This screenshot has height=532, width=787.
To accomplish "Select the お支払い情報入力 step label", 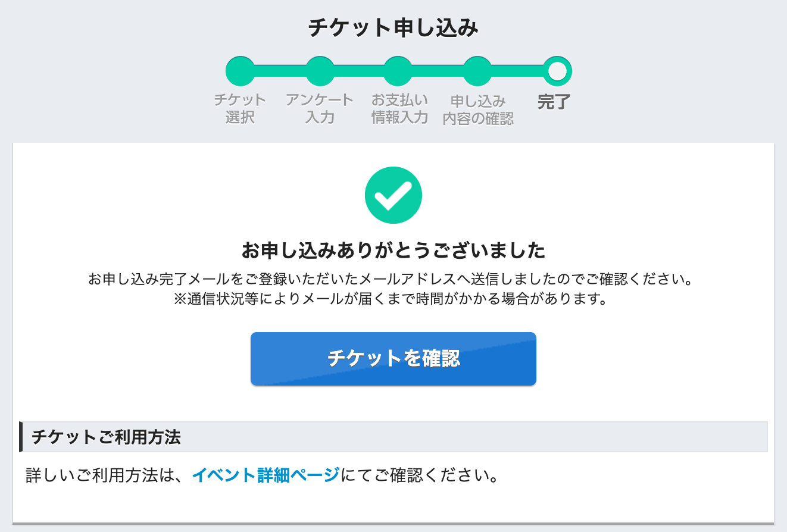I will (x=399, y=108).
